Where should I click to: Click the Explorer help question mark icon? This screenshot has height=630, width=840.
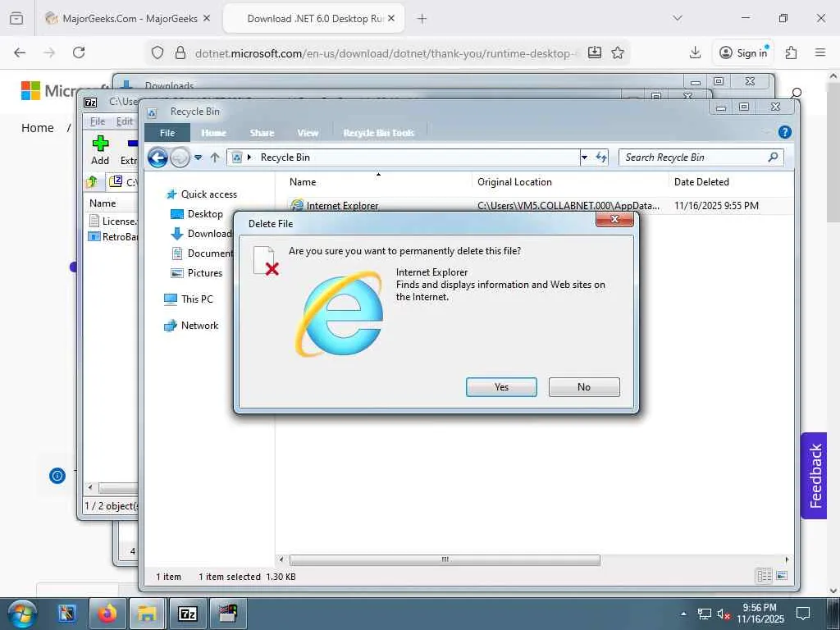(784, 132)
